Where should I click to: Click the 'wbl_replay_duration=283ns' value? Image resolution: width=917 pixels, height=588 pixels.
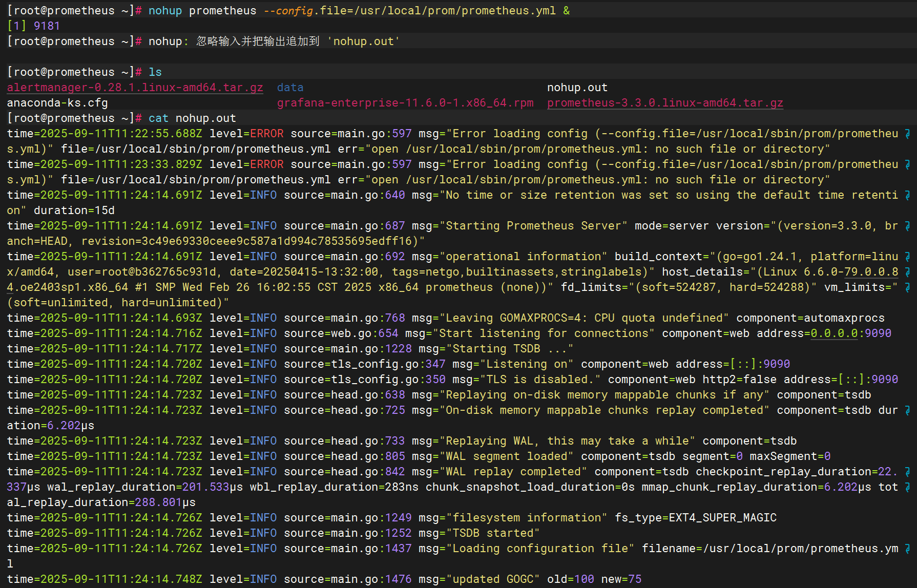pyautogui.click(x=334, y=487)
